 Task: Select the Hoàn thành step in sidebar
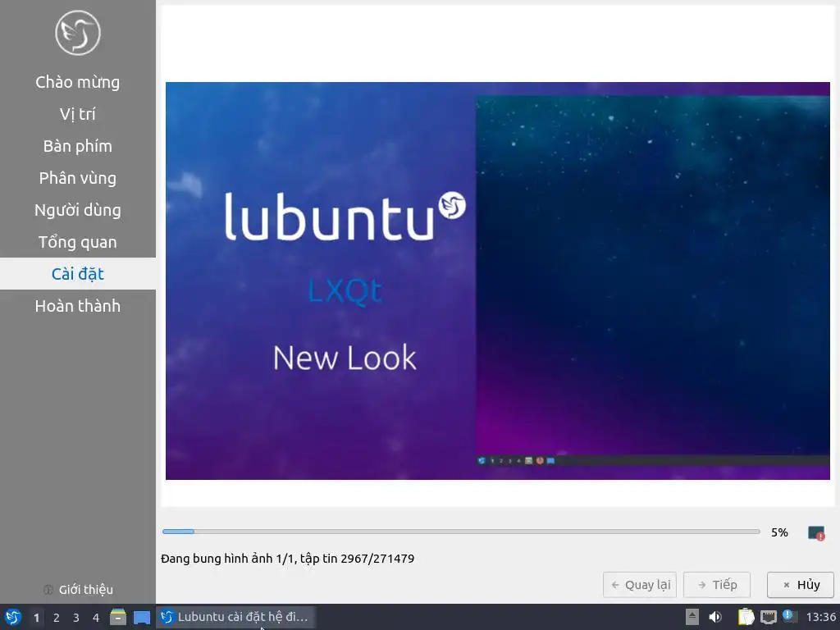[x=78, y=306]
